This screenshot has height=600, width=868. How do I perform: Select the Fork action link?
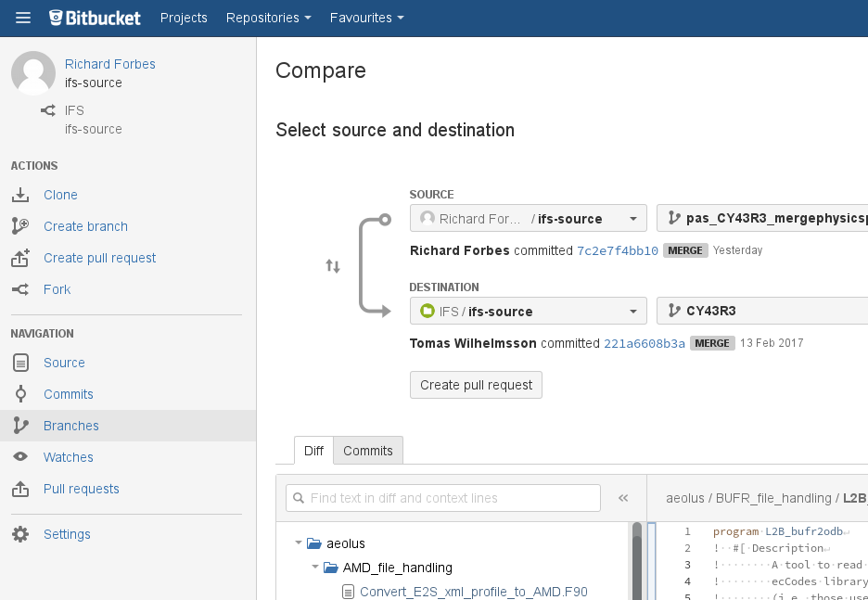57,289
